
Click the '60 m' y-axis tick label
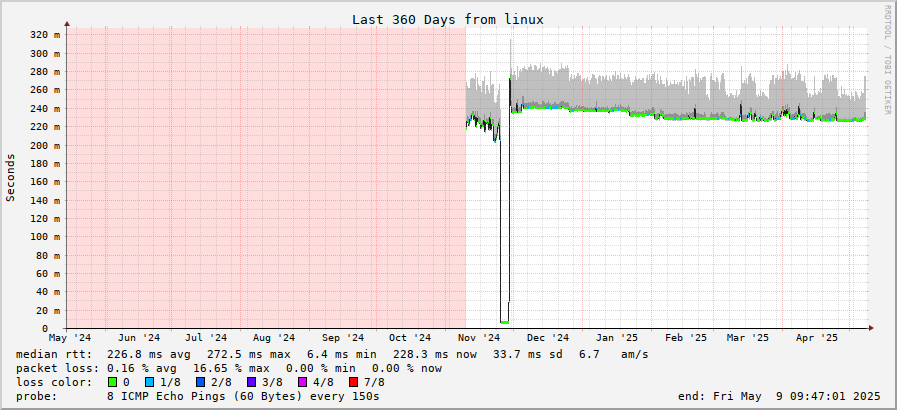(47, 273)
